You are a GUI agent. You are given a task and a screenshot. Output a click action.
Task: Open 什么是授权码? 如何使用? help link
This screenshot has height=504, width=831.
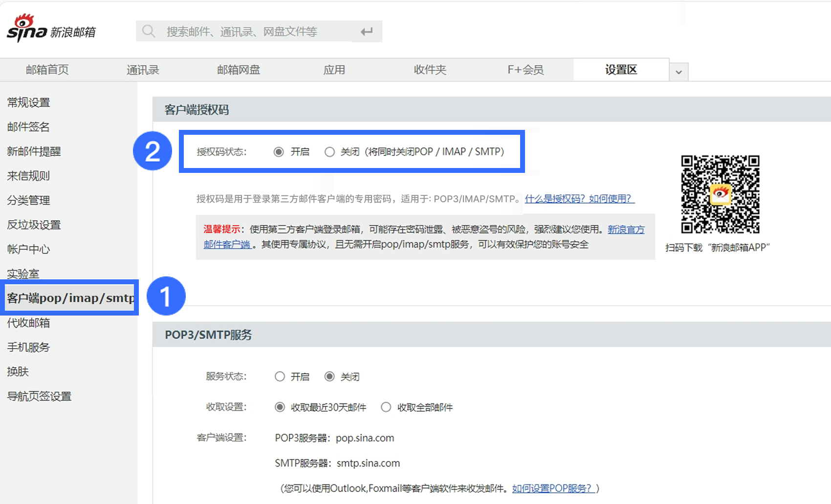(x=579, y=199)
